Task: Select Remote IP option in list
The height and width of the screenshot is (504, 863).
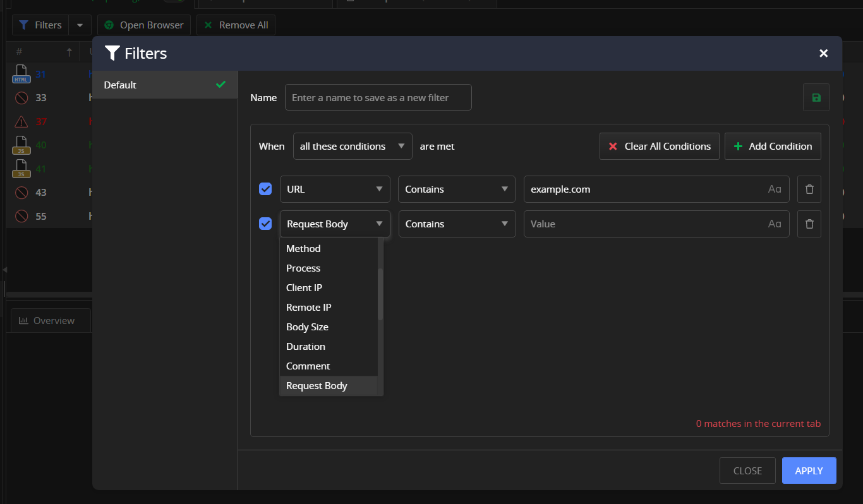Action: click(308, 308)
